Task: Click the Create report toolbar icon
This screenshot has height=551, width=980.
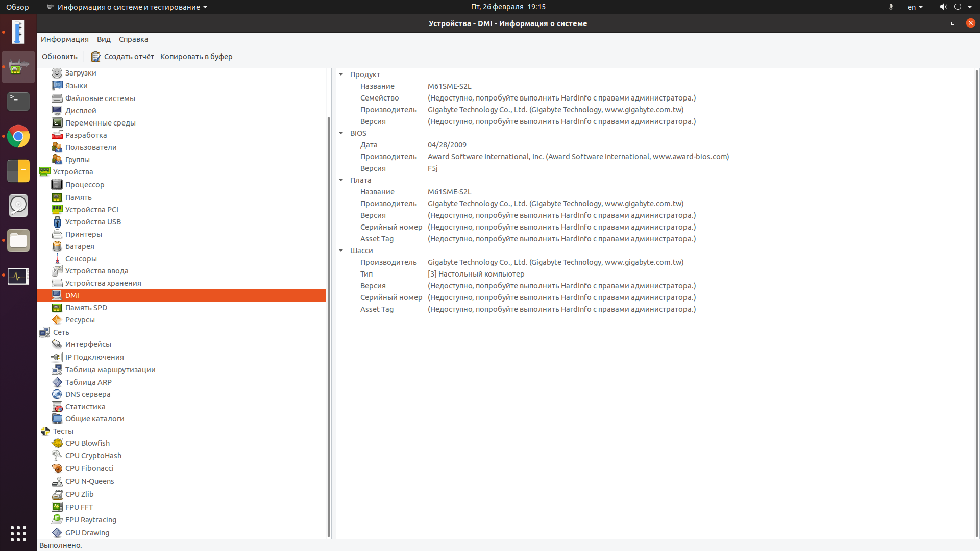Action: click(95, 57)
